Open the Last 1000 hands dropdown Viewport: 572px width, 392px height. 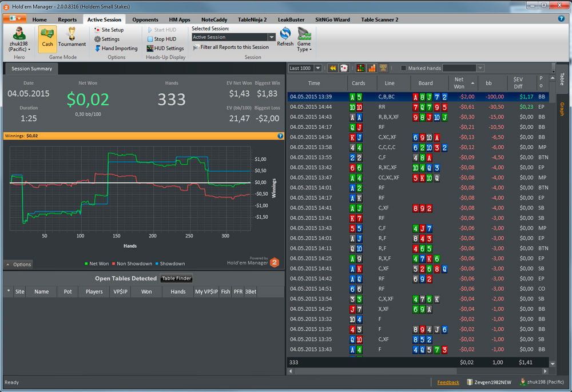click(318, 68)
